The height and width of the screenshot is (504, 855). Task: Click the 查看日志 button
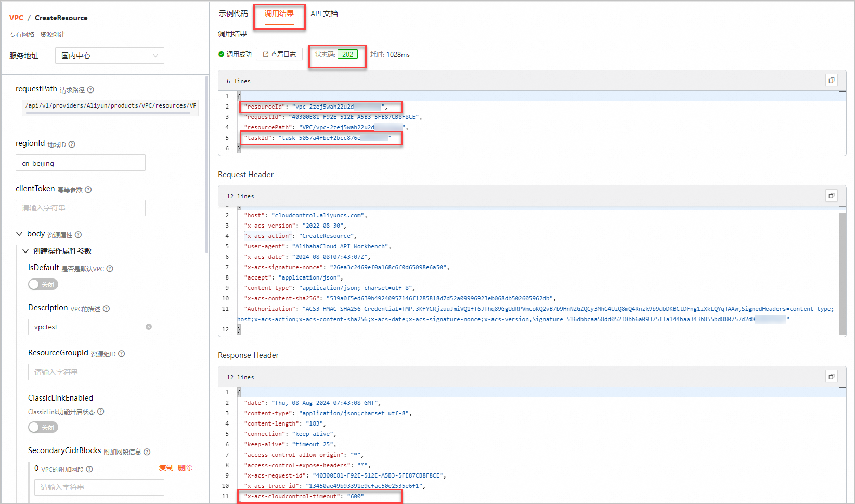point(279,54)
